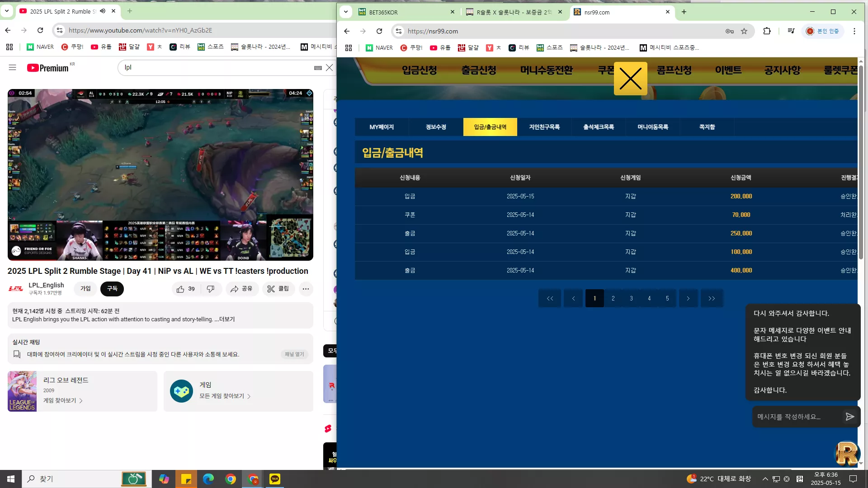Open the Windows Start menu

tap(11, 479)
